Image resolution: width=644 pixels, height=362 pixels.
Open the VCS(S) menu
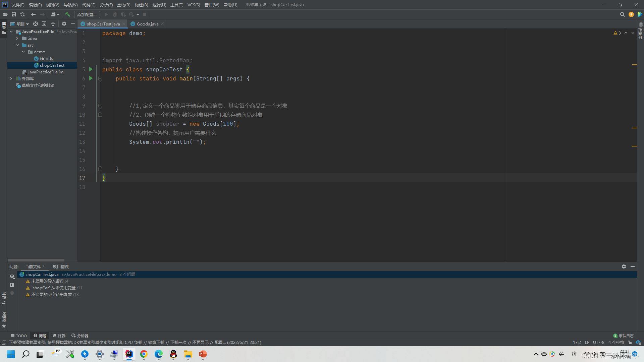coord(194,5)
